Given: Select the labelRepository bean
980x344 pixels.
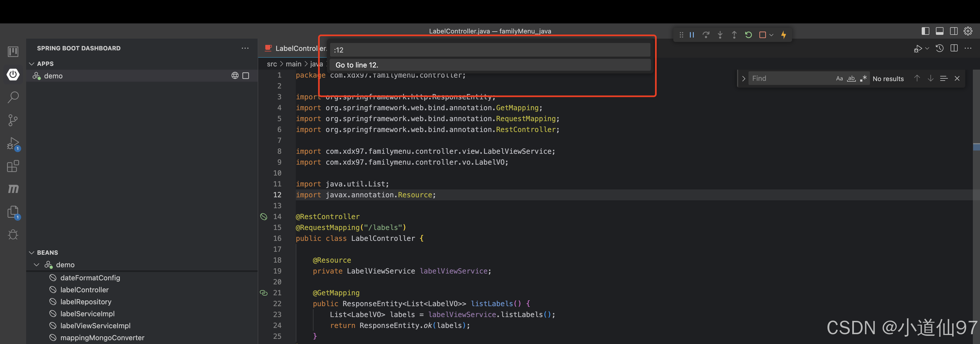Looking at the screenshot, I should 86,302.
